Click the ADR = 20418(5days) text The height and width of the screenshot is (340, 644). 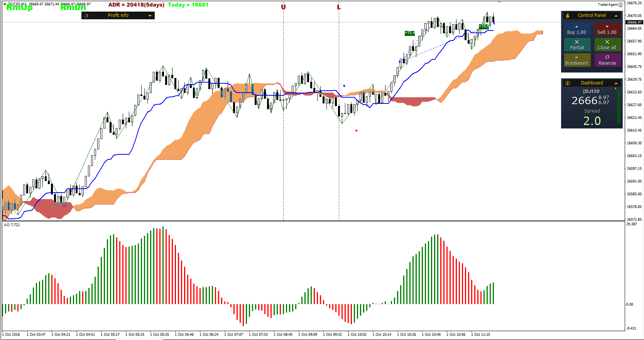[136, 5]
